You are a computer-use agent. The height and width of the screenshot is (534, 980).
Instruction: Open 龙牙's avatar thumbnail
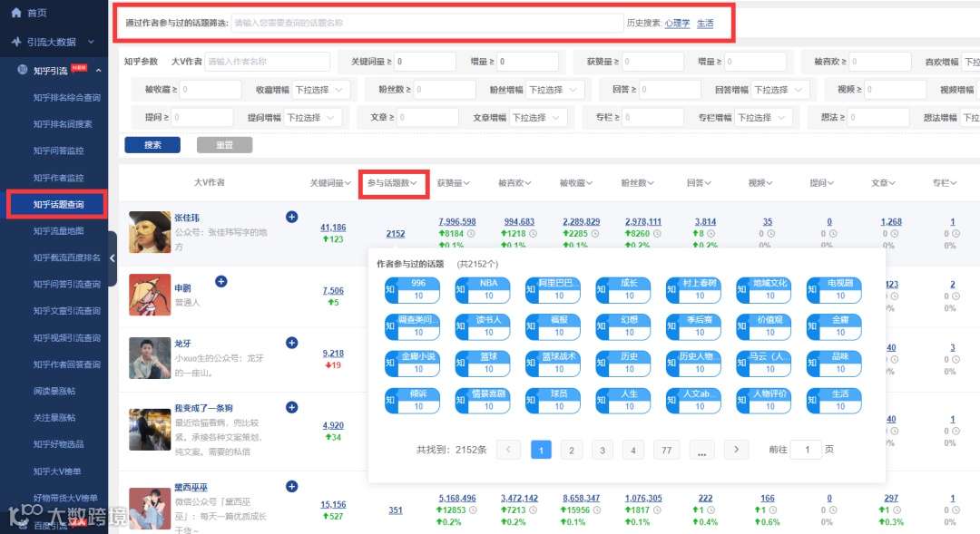point(150,358)
